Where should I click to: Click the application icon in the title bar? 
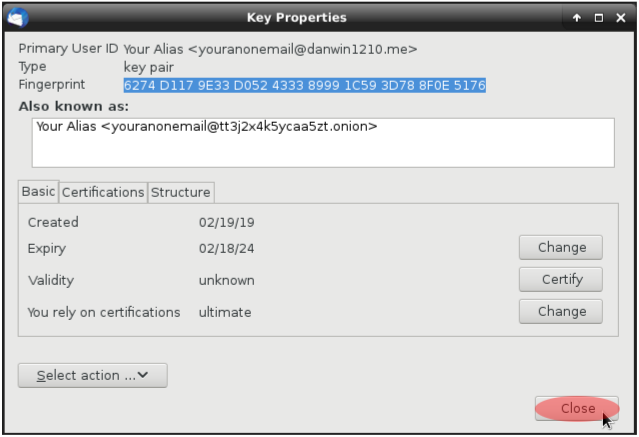(18, 18)
